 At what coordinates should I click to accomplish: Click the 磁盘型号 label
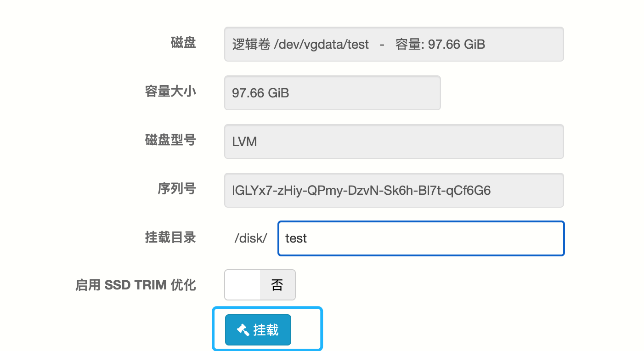point(170,140)
